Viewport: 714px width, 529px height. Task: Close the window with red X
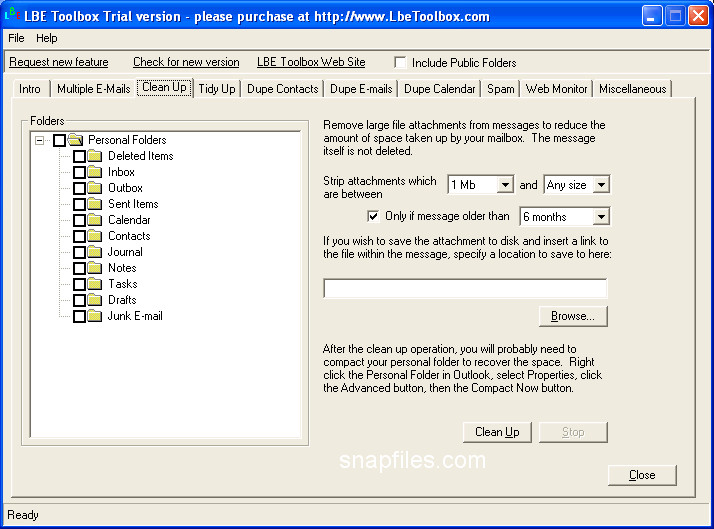[698, 16]
